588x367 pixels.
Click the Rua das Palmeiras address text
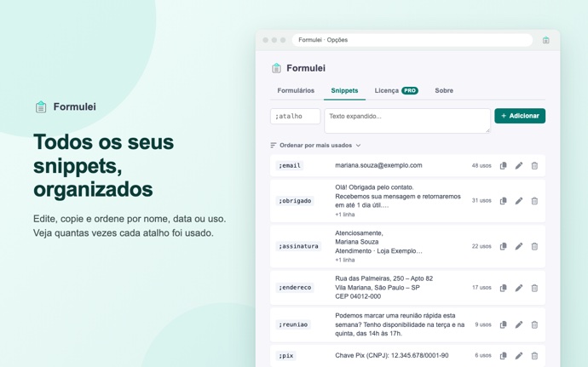383,288
